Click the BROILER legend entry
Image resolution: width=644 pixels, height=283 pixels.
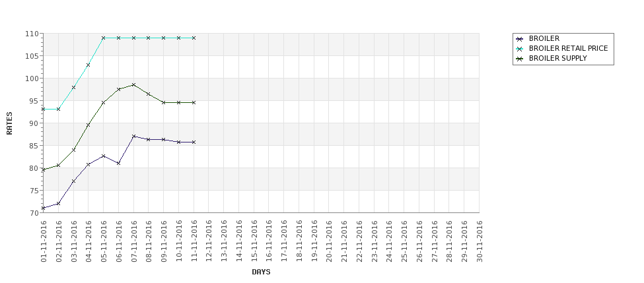[538, 38]
